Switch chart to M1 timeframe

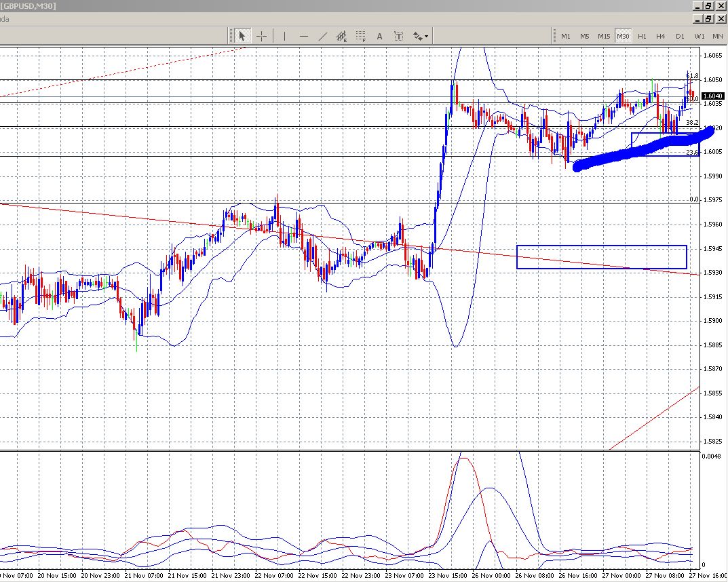pyautogui.click(x=565, y=36)
